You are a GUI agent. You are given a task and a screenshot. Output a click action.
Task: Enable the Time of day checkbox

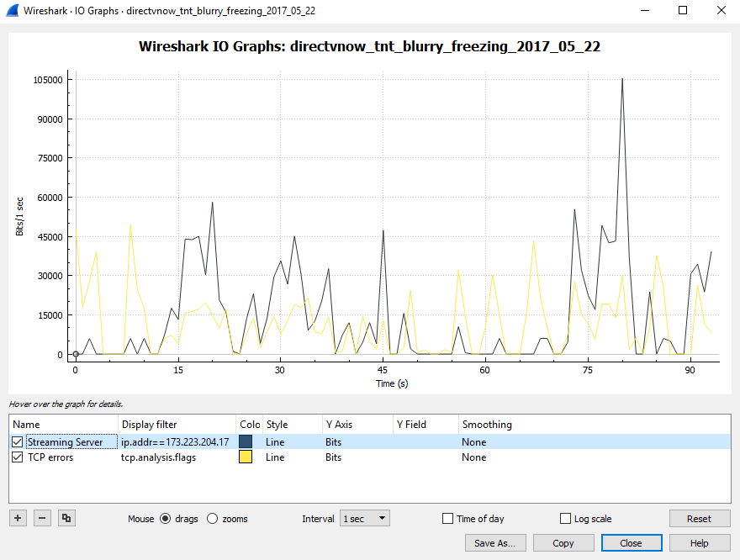[x=447, y=519]
